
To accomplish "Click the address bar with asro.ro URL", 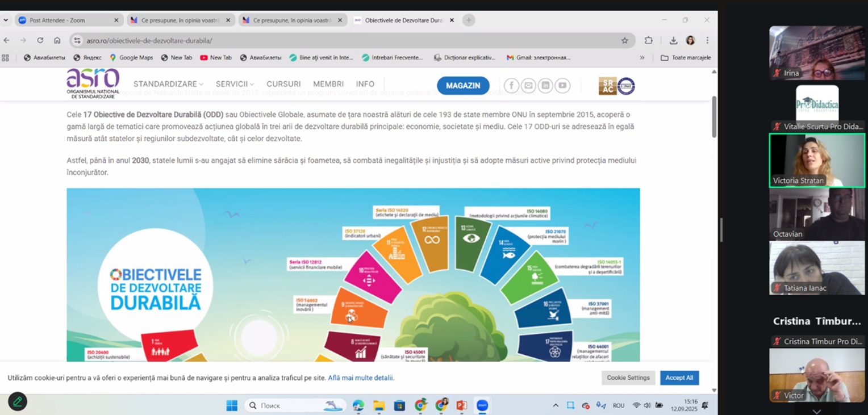I will pyautogui.click(x=341, y=40).
